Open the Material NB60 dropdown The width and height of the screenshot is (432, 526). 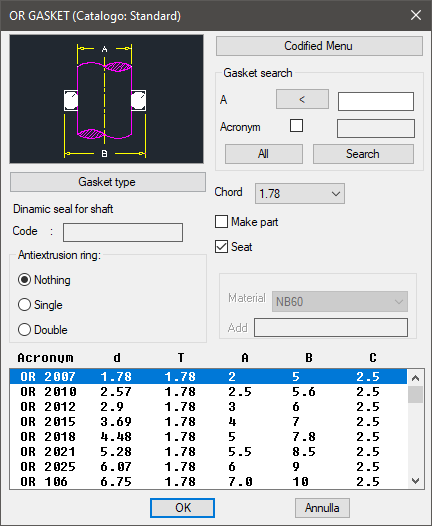point(340,302)
